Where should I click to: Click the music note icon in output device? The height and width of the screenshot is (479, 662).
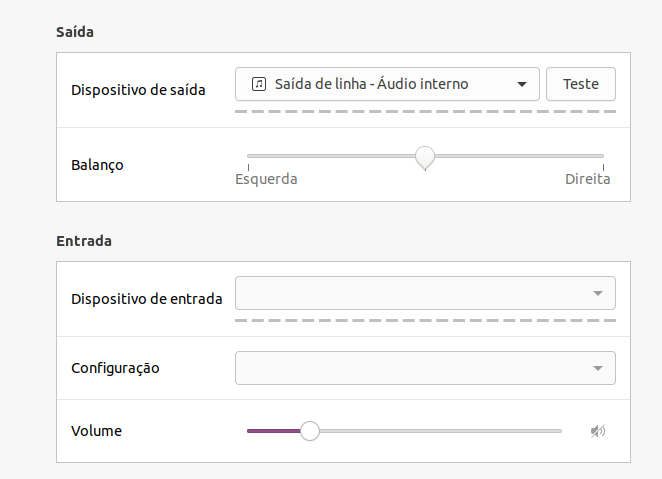pyautogui.click(x=259, y=84)
